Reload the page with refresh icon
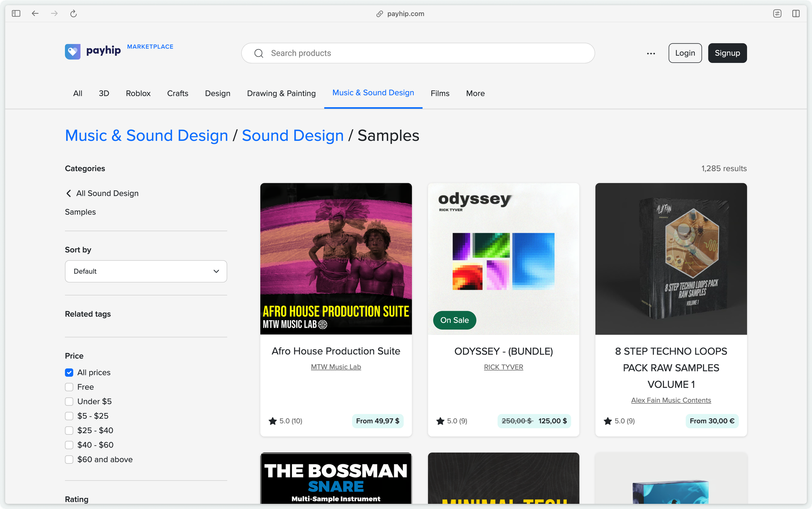 pyautogui.click(x=73, y=13)
